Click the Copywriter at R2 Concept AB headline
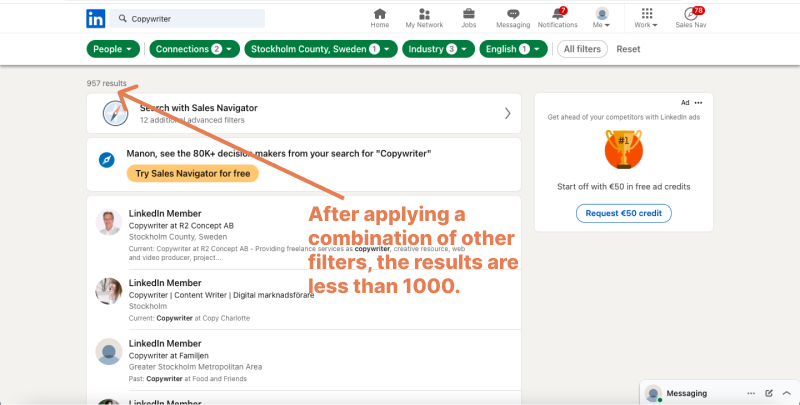This screenshot has width=800, height=405. [x=181, y=225]
